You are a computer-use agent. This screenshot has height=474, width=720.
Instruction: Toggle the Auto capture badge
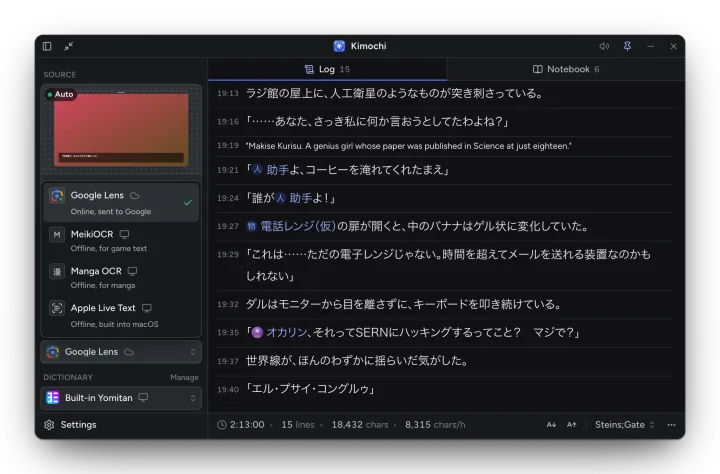(x=60, y=94)
